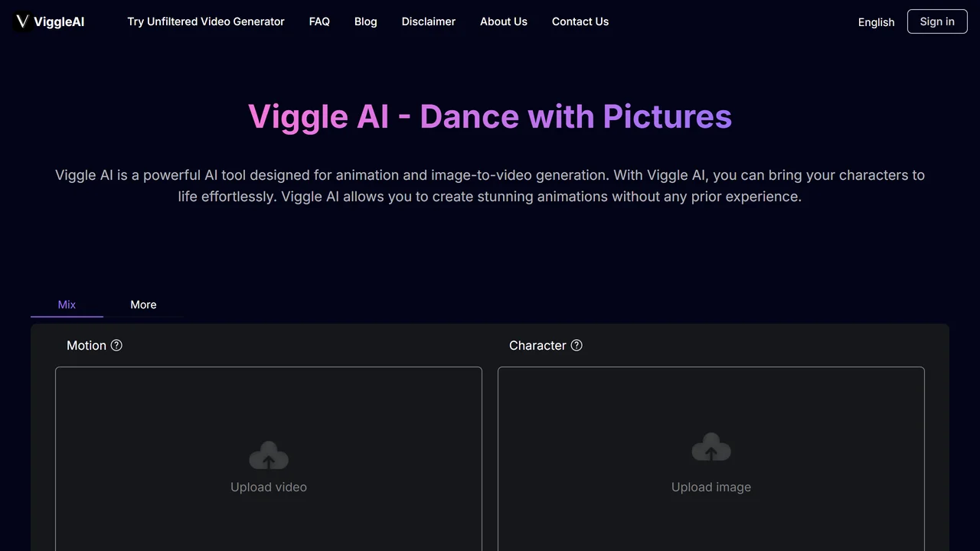Click the Motion label

[87, 345]
